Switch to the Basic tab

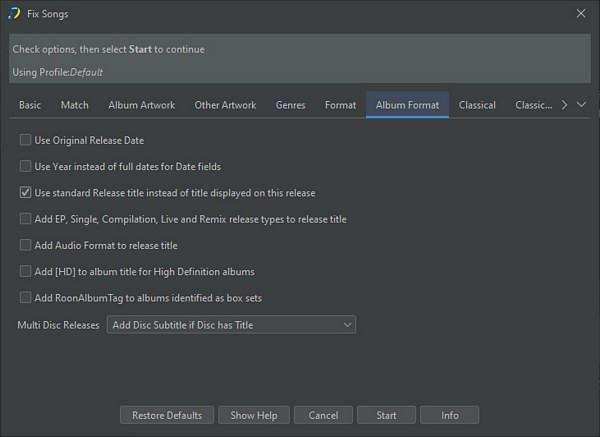[x=30, y=105]
